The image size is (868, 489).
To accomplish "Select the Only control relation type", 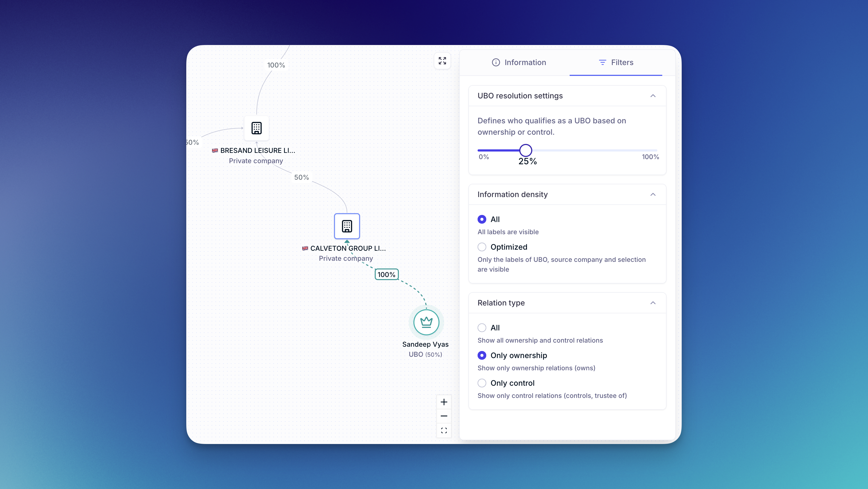I will pos(482,383).
